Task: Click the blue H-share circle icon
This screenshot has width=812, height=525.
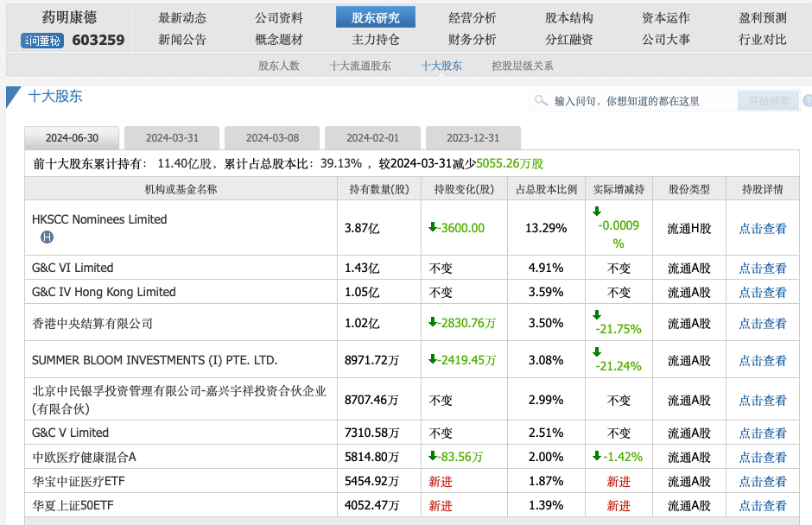Action: click(48, 237)
